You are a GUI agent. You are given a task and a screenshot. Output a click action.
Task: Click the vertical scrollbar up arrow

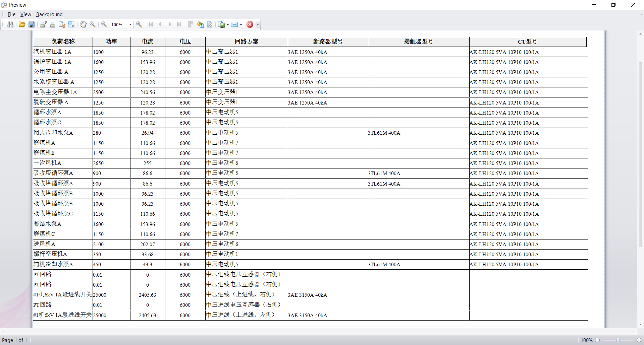640,34
